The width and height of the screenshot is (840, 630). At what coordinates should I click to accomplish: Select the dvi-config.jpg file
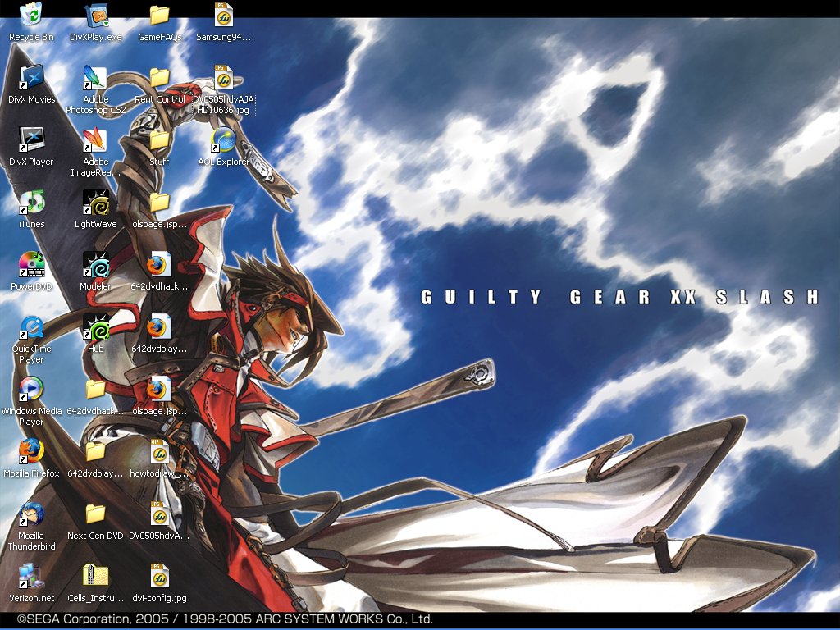[x=160, y=577]
